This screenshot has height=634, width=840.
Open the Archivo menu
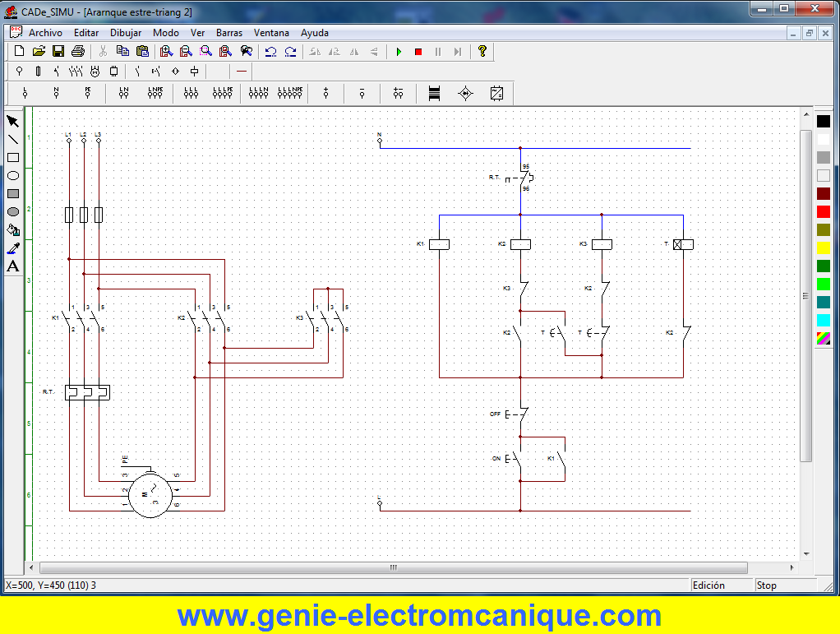(45, 33)
